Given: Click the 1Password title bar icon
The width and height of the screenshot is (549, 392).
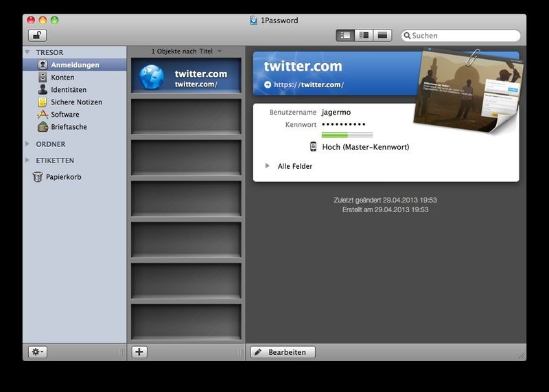Looking at the screenshot, I should (x=253, y=21).
